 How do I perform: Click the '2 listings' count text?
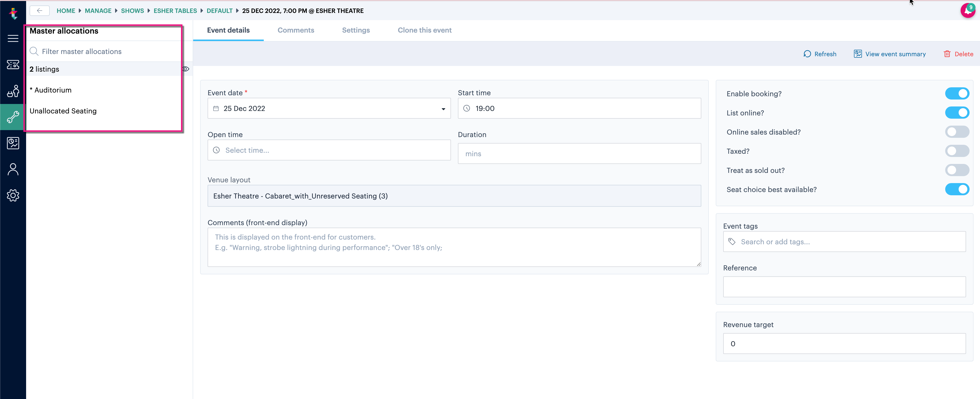click(44, 69)
